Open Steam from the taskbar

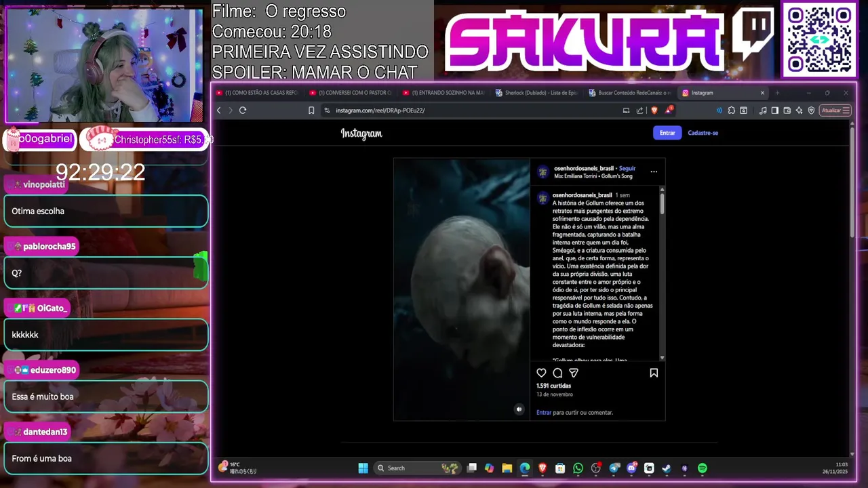point(667,468)
